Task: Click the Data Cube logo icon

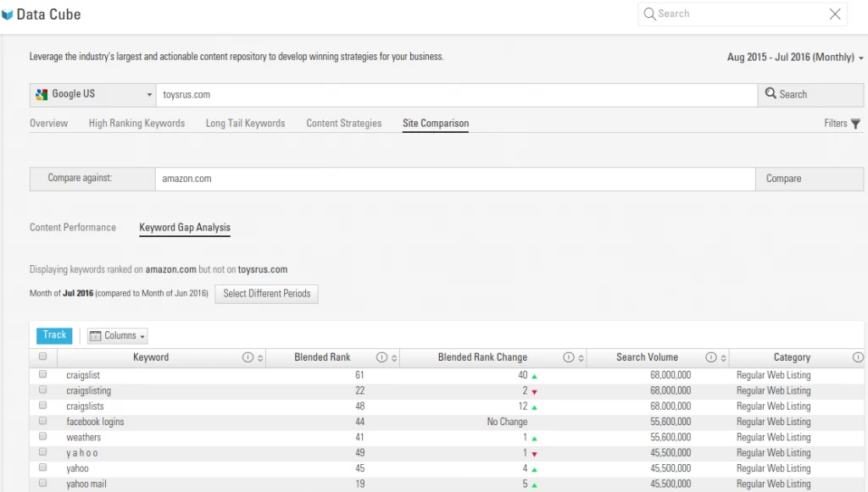Action: (x=7, y=14)
